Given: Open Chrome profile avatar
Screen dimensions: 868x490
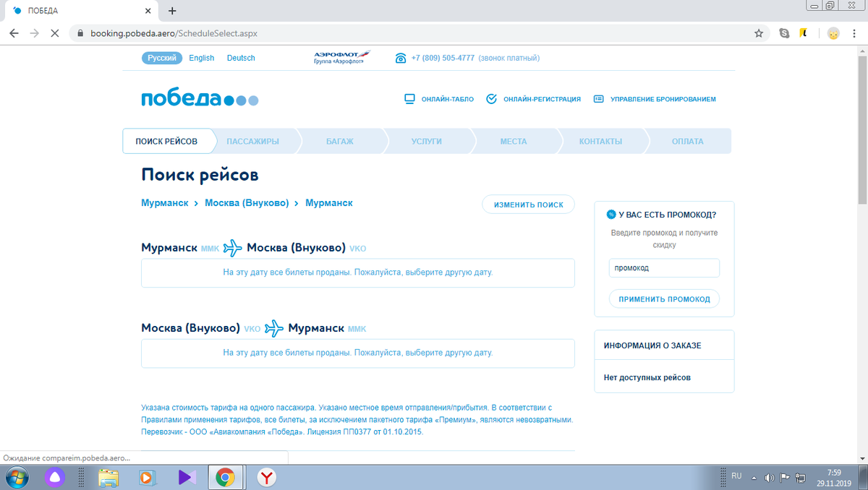Looking at the screenshot, I should pos(833,33).
